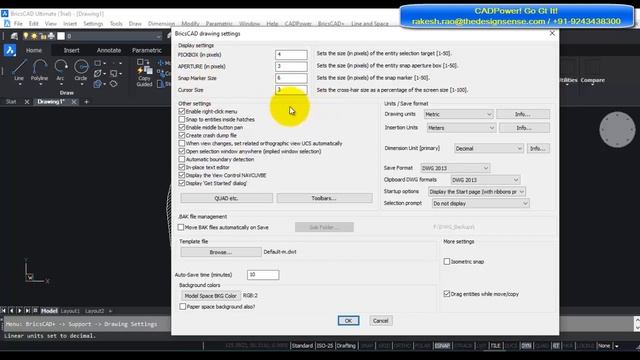The height and width of the screenshot is (360, 640).
Task: Click the Copy Guided tool
Action: (144, 73)
